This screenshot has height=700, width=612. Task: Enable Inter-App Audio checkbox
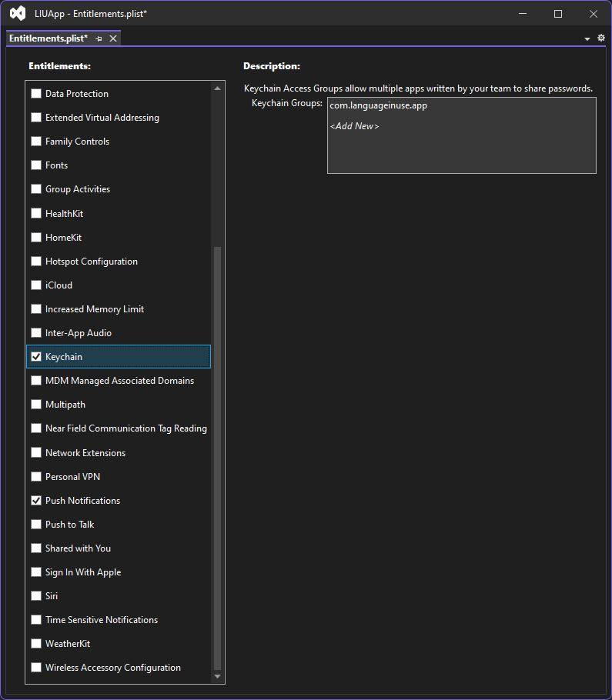(36, 333)
